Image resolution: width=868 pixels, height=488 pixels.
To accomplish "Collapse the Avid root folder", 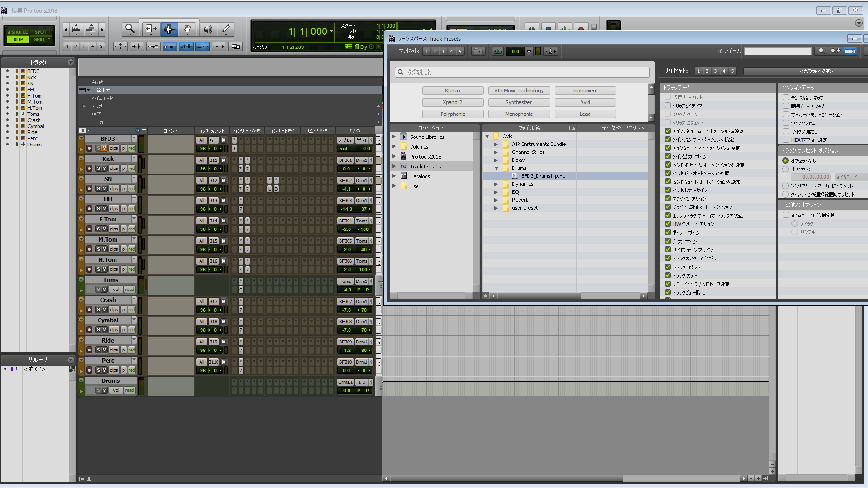I will click(487, 136).
